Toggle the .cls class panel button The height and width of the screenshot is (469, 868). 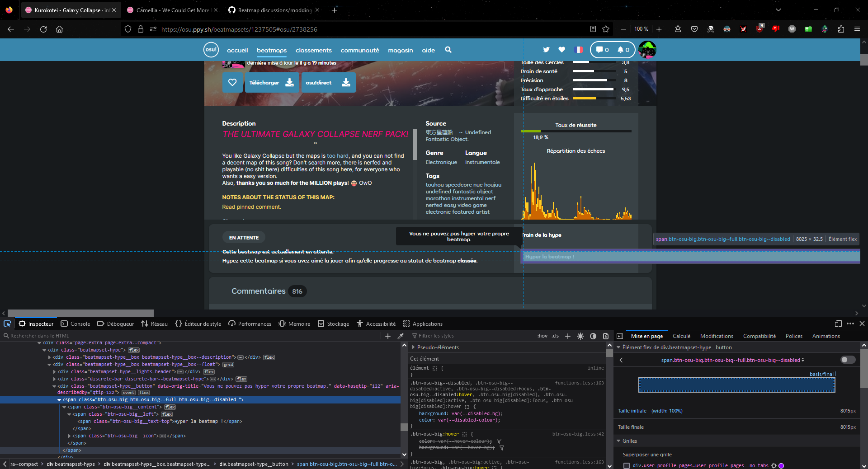(555, 336)
